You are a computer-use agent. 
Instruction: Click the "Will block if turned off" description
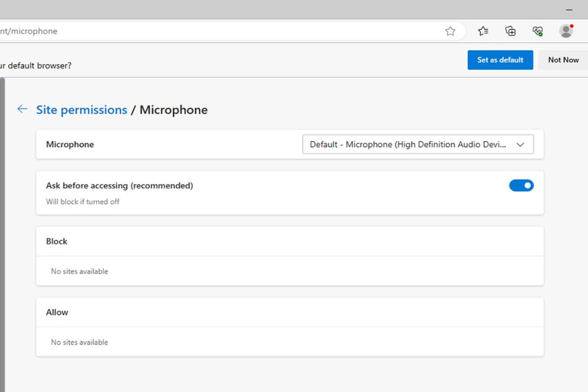click(83, 202)
